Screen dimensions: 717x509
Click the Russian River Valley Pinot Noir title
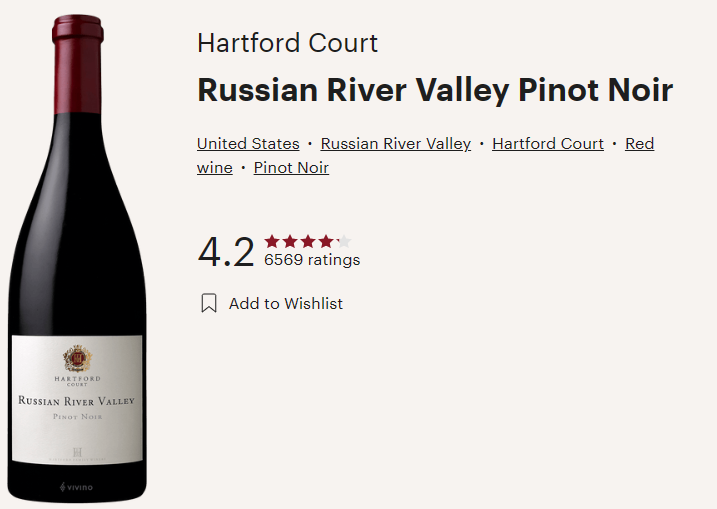435,90
